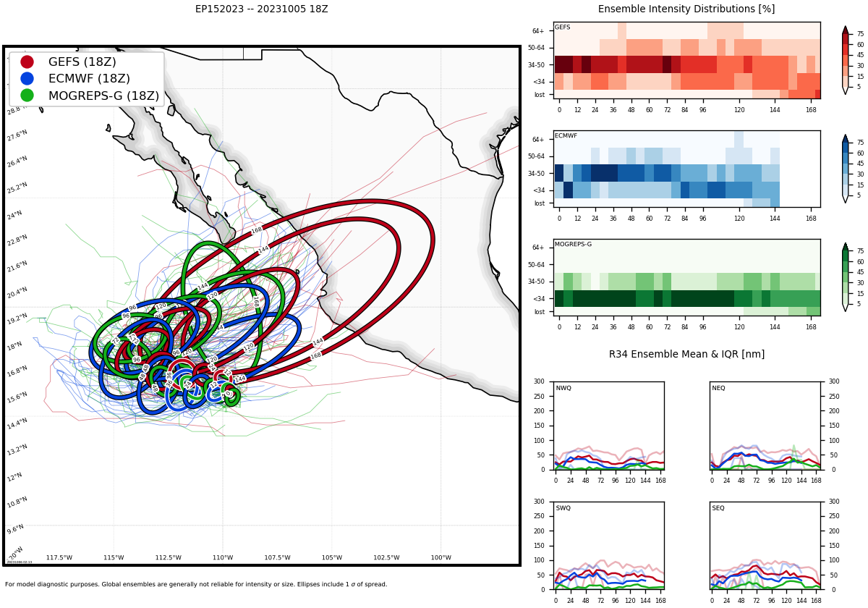
Task: Click the '25.2°N' latitude label
Action: [17, 188]
